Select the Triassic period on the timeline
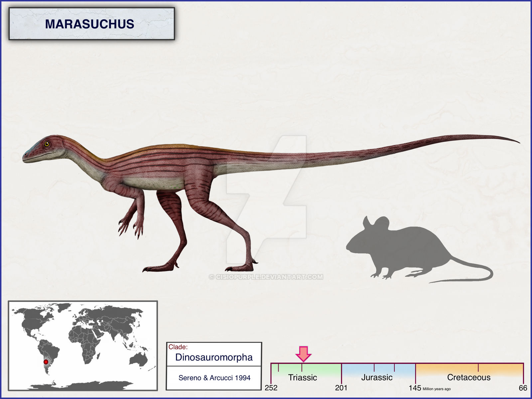The width and height of the screenshot is (532, 399). click(x=303, y=377)
